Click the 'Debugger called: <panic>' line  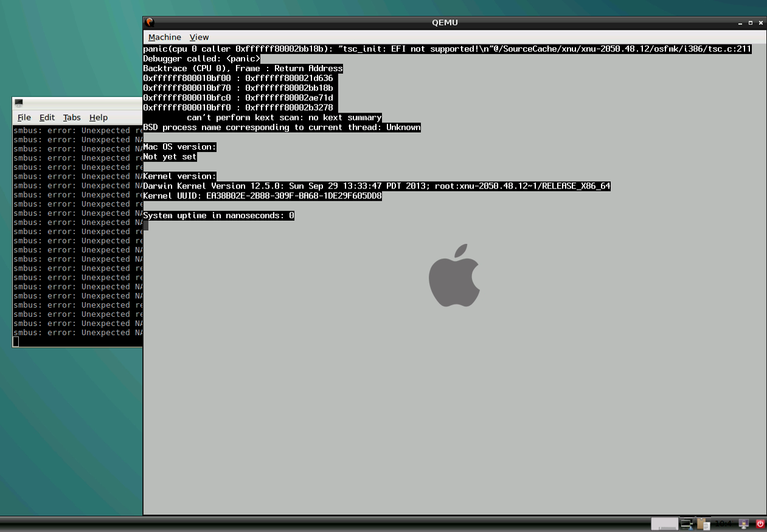tap(201, 59)
